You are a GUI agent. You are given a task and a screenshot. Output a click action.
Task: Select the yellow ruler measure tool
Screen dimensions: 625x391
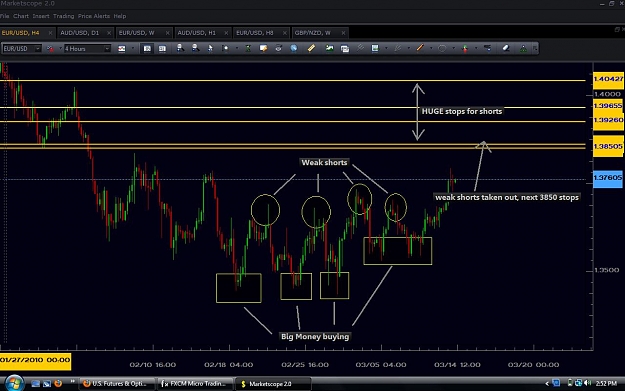coord(311,48)
